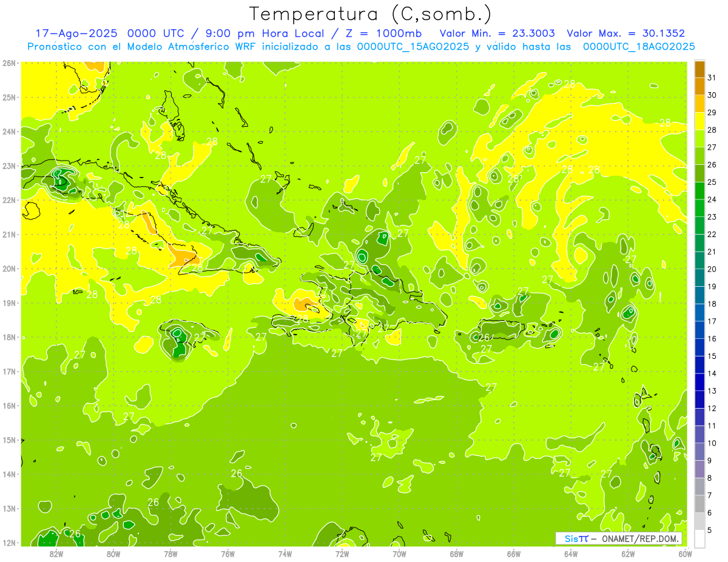Click the "82W" longitude axis label

point(56,554)
